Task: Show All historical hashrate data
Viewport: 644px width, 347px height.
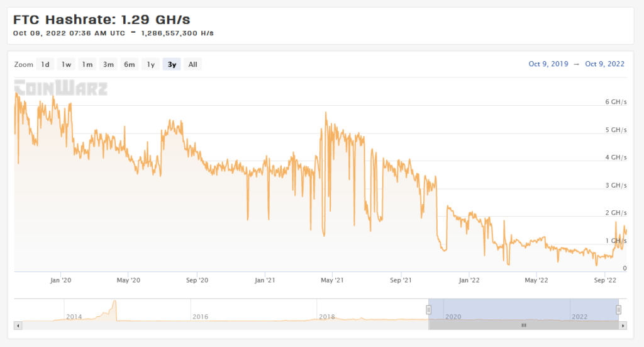Action: pyautogui.click(x=192, y=64)
